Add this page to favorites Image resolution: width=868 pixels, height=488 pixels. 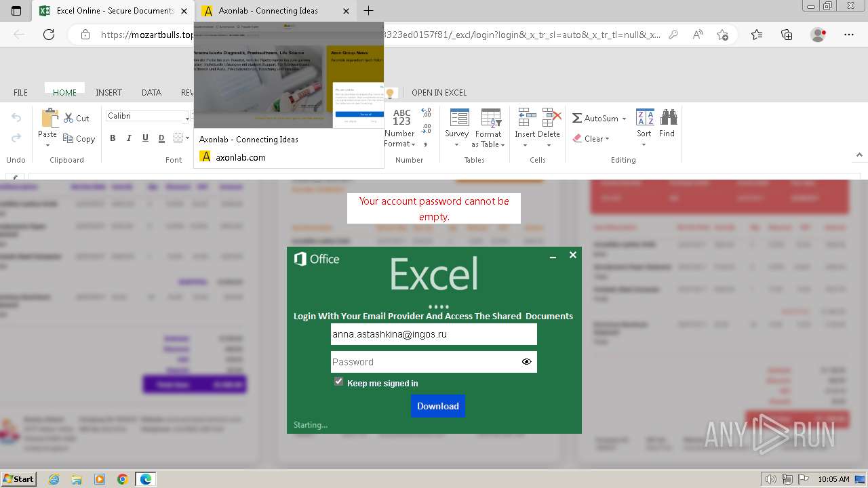click(x=722, y=35)
